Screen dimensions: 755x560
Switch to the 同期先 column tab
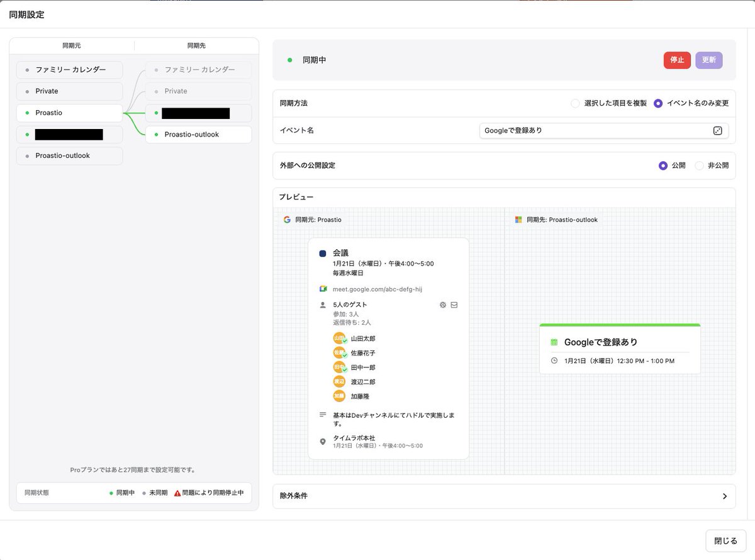(x=196, y=46)
